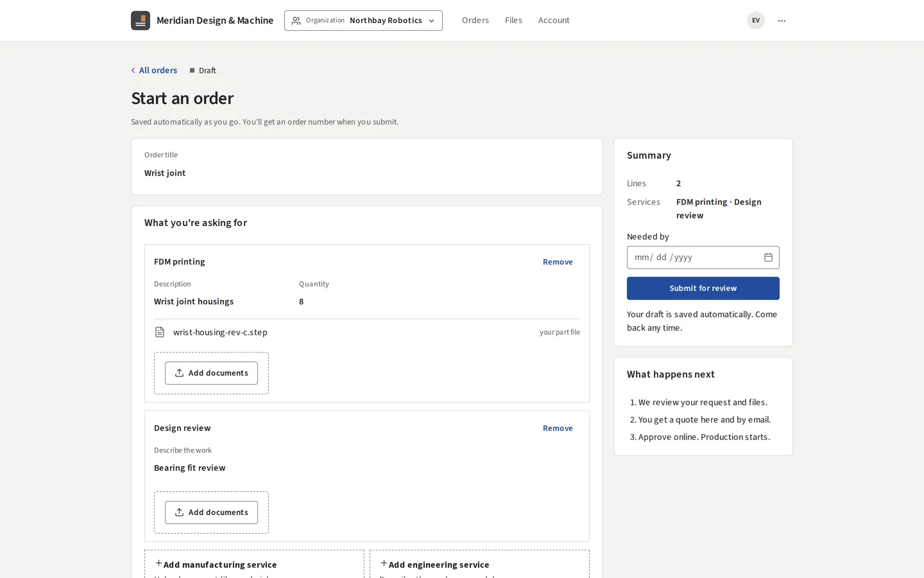Add engineering service
Image resolution: width=924 pixels, height=578 pixels.
pos(479,564)
